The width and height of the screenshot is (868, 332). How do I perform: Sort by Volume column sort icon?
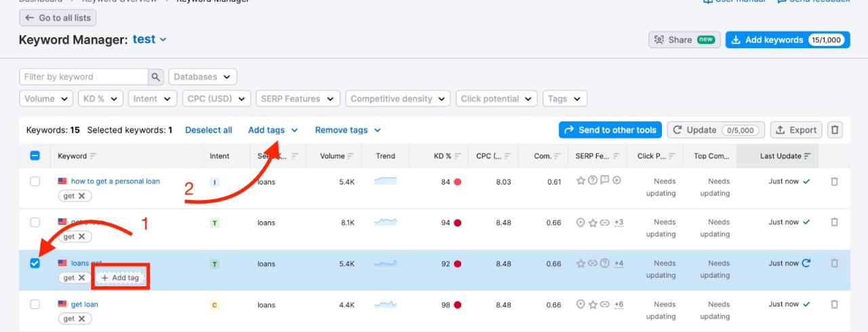[x=352, y=156]
